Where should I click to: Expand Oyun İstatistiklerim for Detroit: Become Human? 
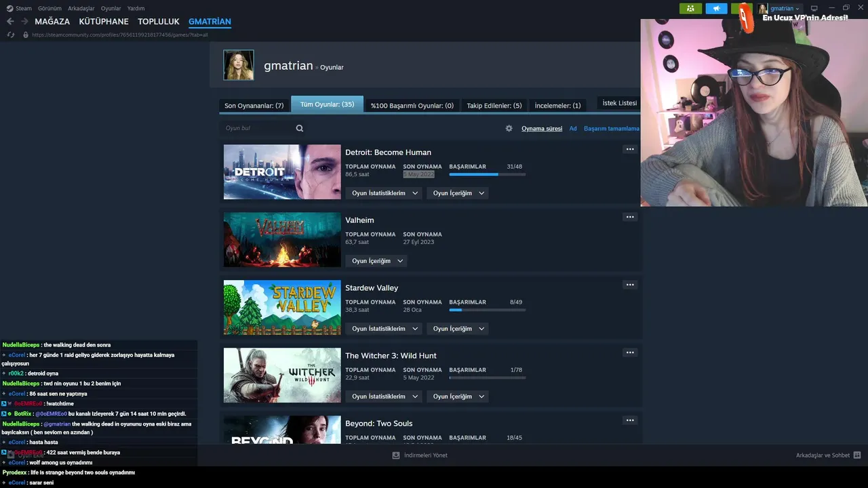click(x=384, y=193)
